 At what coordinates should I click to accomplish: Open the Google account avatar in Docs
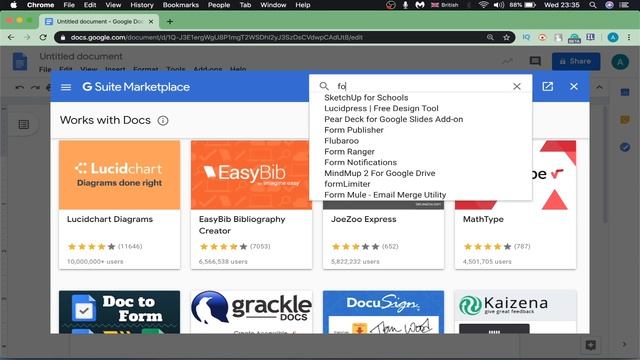pos(620,62)
